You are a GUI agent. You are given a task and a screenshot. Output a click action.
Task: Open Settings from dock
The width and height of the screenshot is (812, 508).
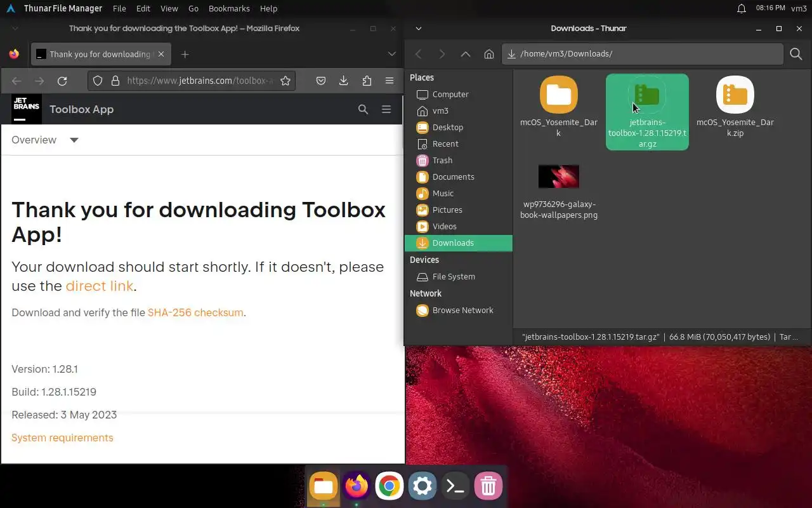point(422,487)
